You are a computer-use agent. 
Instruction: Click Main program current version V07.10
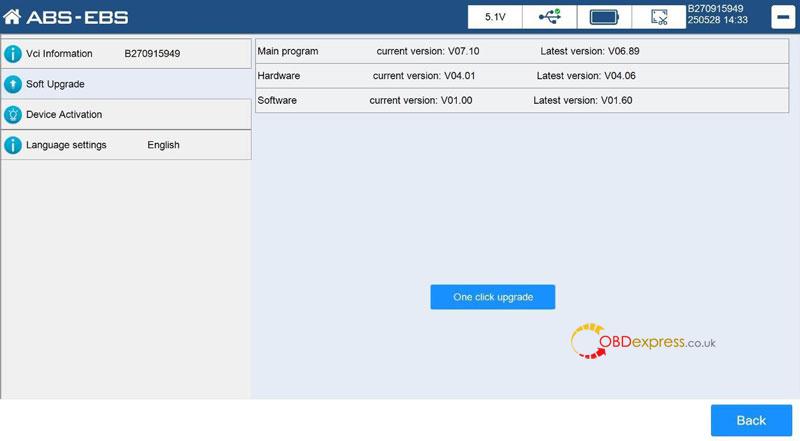click(x=428, y=51)
